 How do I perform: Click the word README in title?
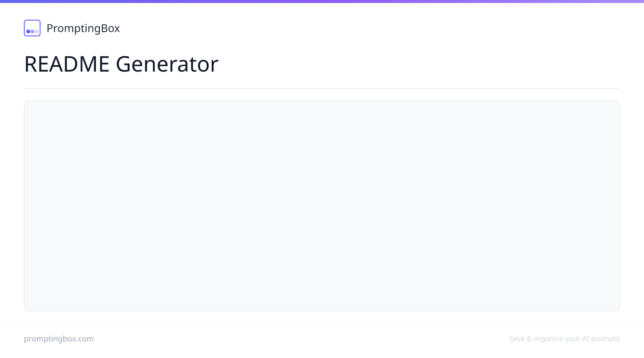tap(67, 64)
